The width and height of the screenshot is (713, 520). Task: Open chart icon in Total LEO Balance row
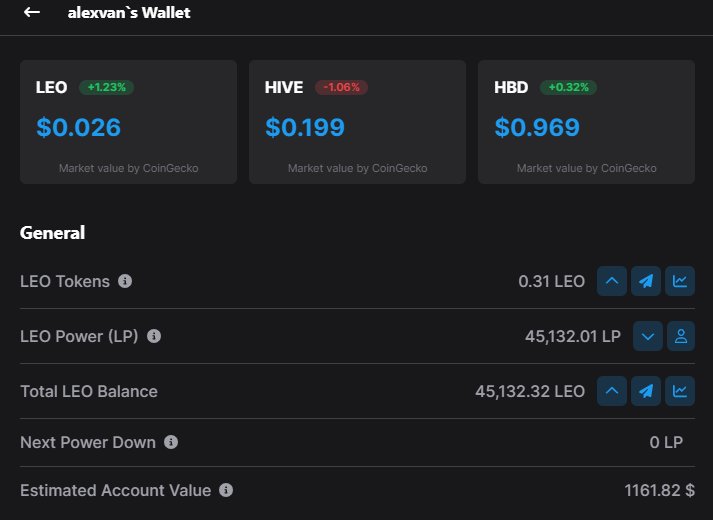click(680, 391)
